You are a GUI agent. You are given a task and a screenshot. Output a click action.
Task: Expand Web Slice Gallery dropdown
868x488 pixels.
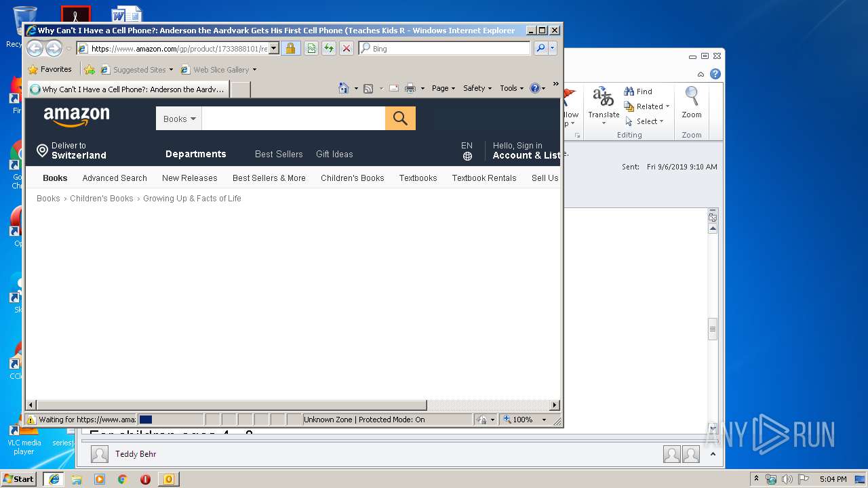tap(254, 70)
